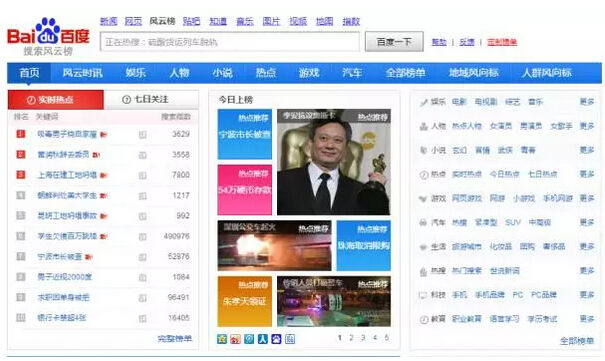Viewport: 605px width, 361px height.
Task: Open trend chart icon for index 52876 row
Action: pyautogui.click(x=142, y=257)
